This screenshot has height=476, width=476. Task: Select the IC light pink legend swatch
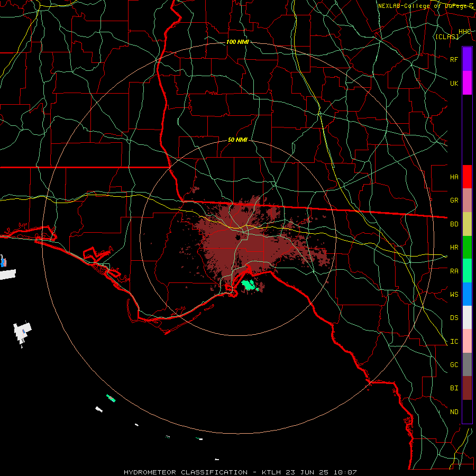[x=467, y=341]
